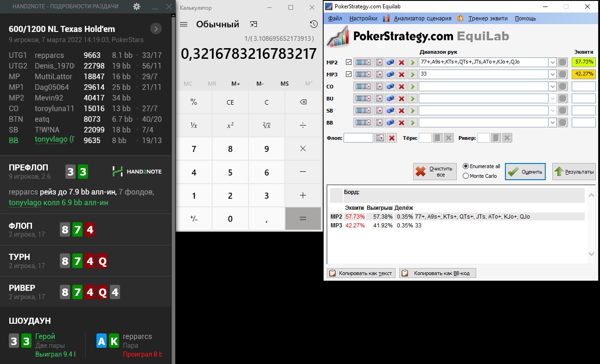Toggle calculator keep-on-top icon
The width and height of the screenshot is (600, 364).
253,24
